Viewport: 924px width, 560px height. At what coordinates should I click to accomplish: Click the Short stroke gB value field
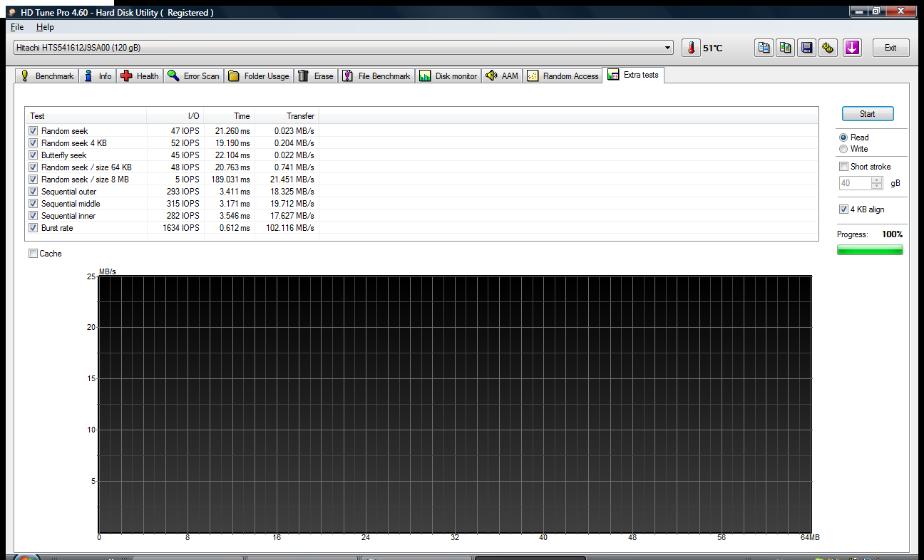(x=855, y=183)
